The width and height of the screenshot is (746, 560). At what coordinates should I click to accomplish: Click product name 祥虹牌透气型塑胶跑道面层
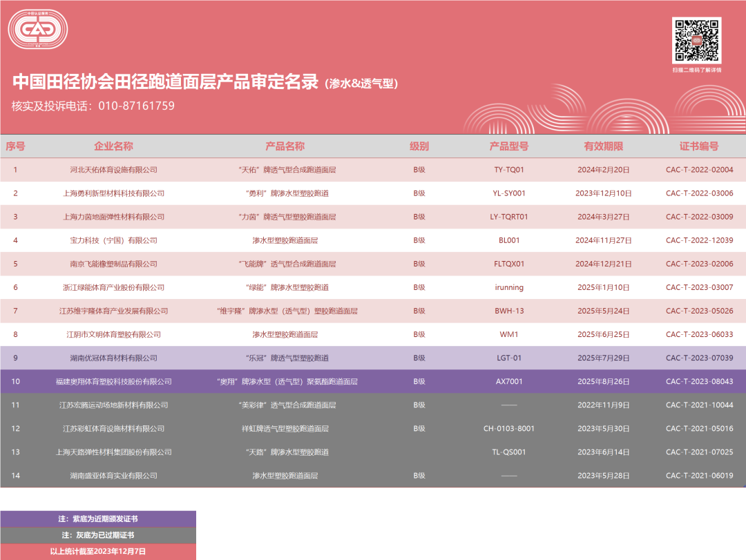tap(285, 429)
